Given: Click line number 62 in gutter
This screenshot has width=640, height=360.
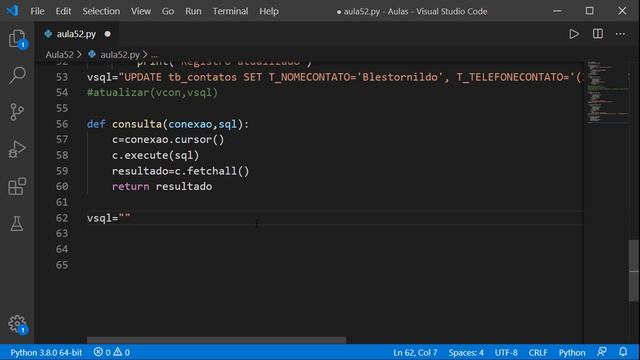Looking at the screenshot, I should [x=62, y=218].
